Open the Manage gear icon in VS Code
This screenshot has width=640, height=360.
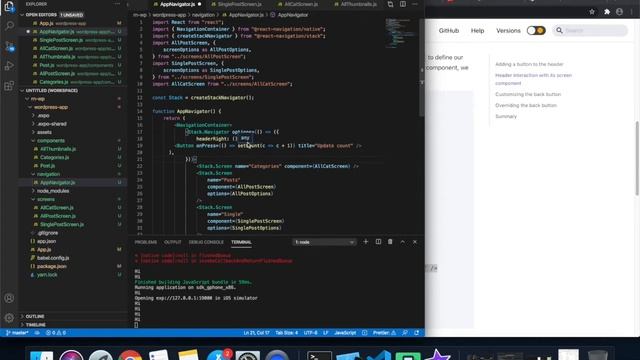[x=9, y=318]
